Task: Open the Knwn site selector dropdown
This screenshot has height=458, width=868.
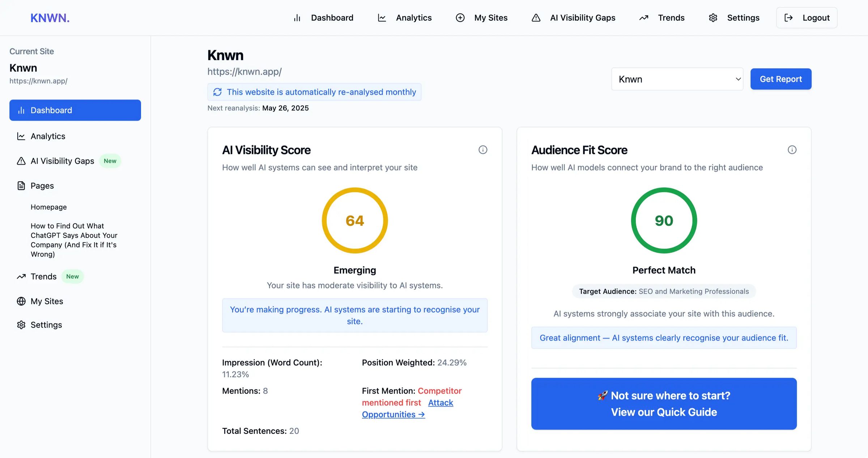Action: coord(677,79)
